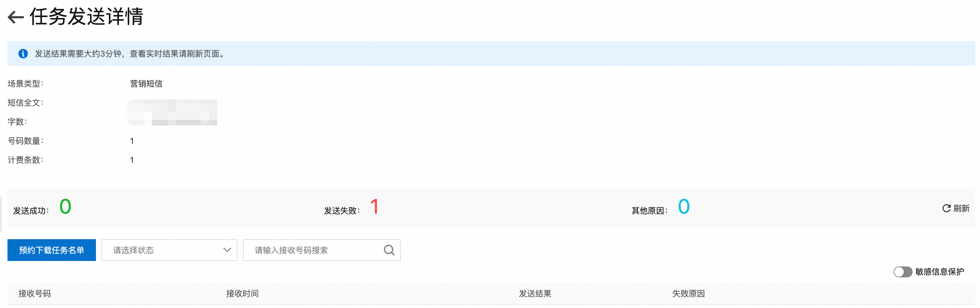This screenshot has width=980, height=308.
Task: Click the back arrow beside 任务发送详情
Action: 16,17
